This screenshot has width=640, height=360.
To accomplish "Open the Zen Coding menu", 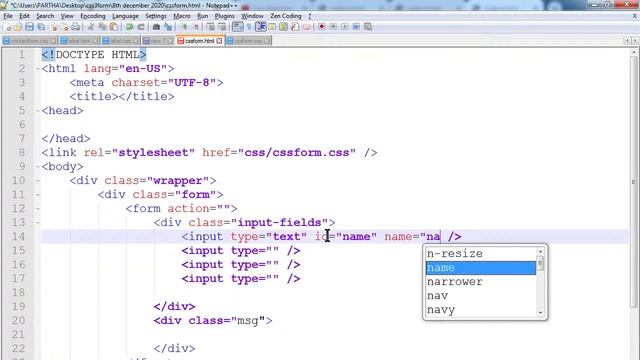I will click(x=286, y=16).
